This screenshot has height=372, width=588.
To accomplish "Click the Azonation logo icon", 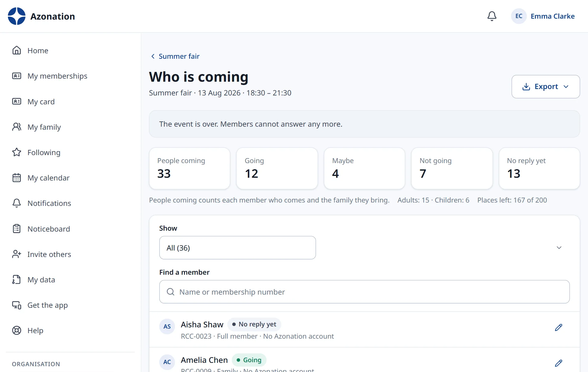I will (17, 16).
